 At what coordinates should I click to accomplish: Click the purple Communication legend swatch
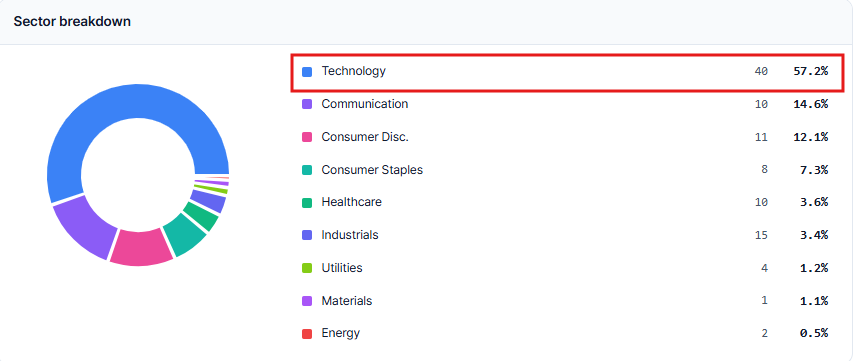(307, 105)
